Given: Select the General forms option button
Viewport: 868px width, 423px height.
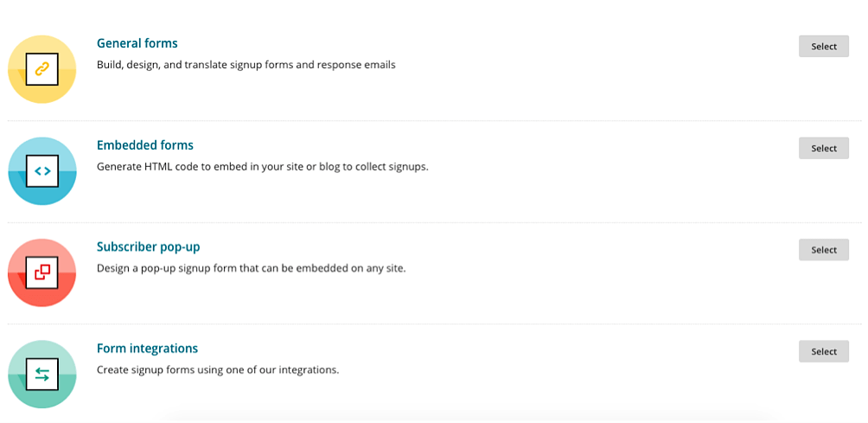Looking at the screenshot, I should coord(824,47).
